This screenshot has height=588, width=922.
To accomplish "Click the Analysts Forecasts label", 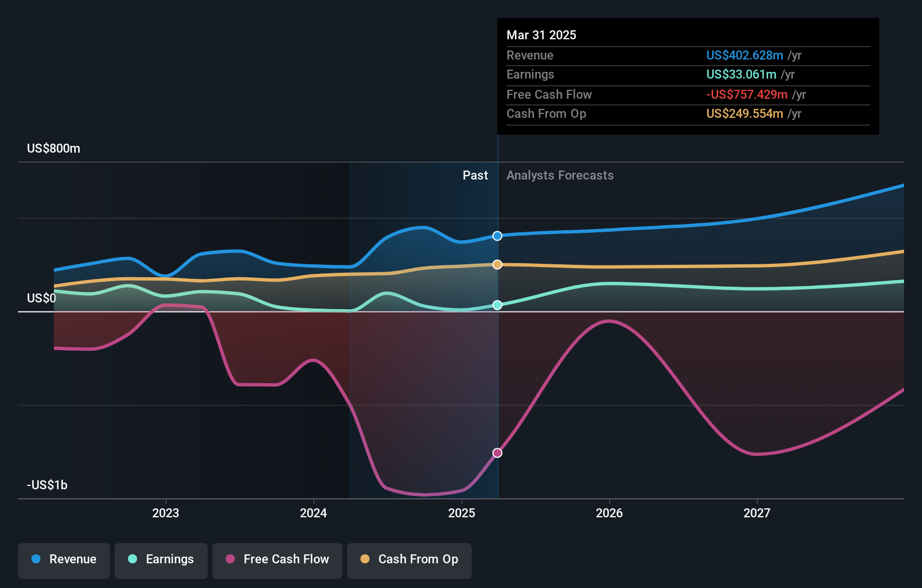I will (560, 175).
